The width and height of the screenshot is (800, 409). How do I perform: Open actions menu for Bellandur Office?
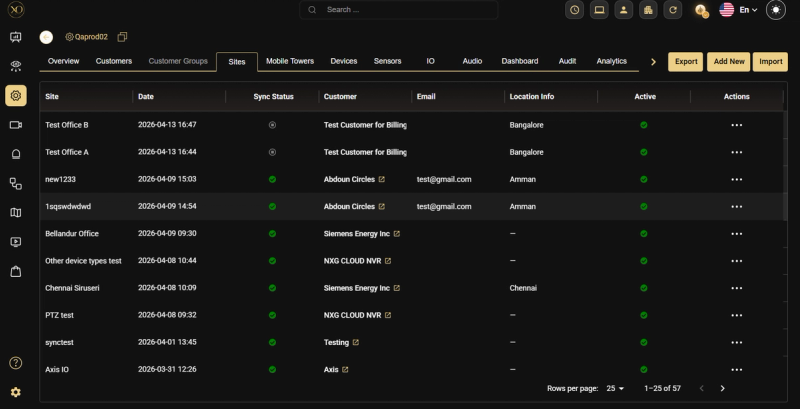tap(736, 234)
